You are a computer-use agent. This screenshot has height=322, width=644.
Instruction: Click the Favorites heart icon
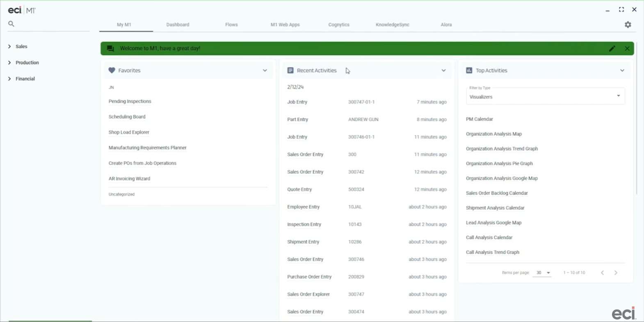(x=112, y=71)
